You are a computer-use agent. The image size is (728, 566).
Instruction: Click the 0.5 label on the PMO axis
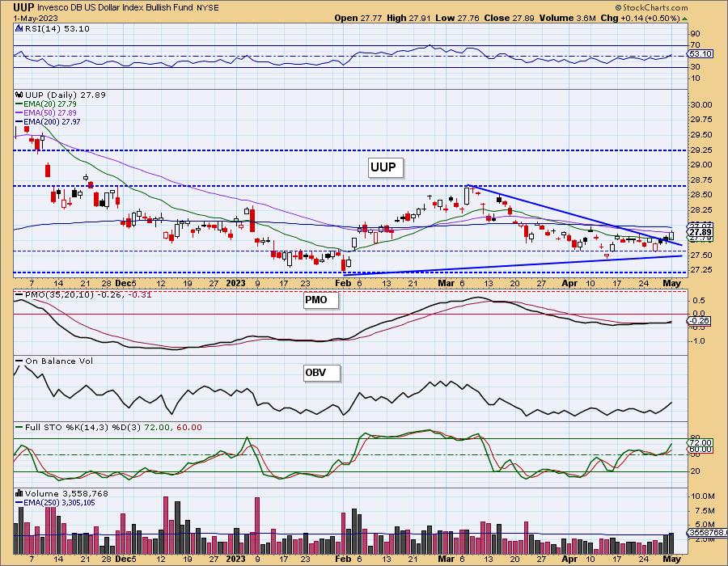(699, 301)
